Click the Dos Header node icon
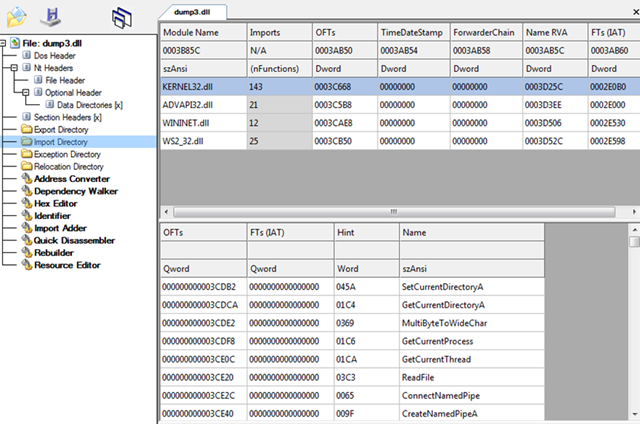The image size is (640, 424). click(x=27, y=55)
